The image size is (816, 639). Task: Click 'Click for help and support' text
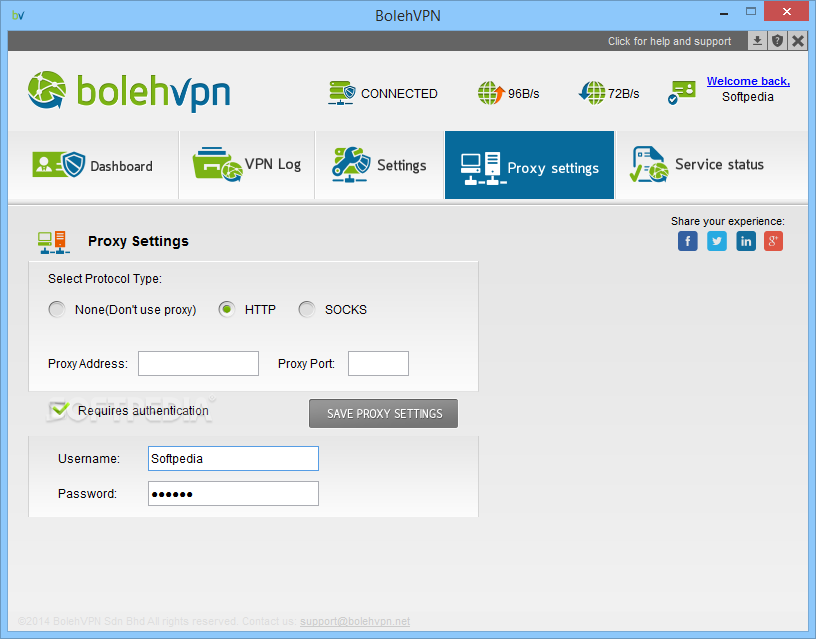(x=669, y=41)
